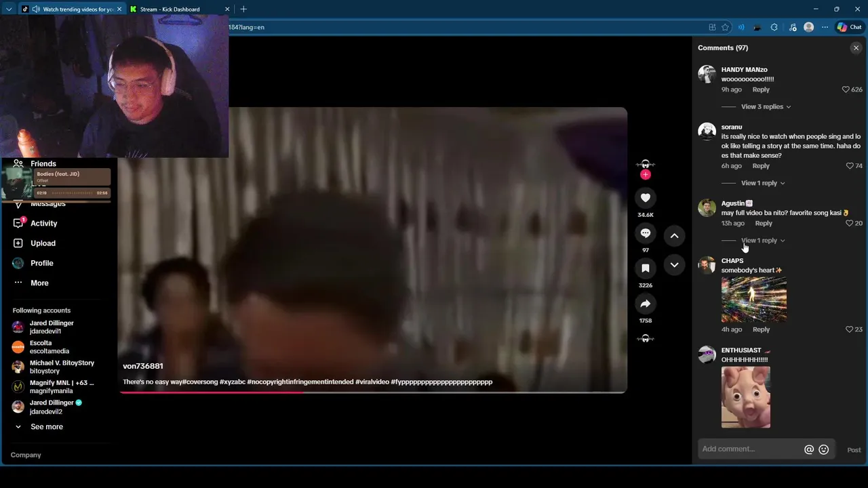Open HANDY MANzo's profile avatar
868x488 pixels.
707,74
